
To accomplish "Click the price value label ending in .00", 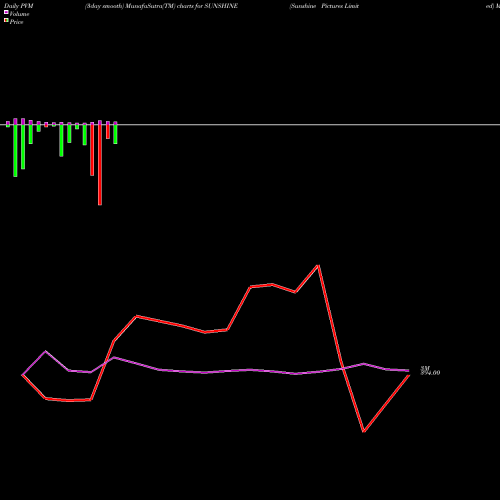I will (x=430, y=373).
